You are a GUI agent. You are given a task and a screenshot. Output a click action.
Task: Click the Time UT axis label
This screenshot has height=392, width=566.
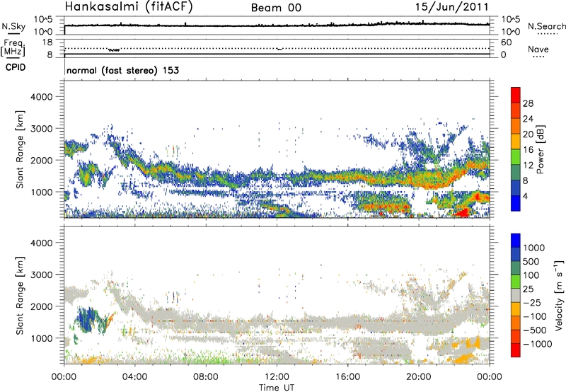(x=277, y=388)
